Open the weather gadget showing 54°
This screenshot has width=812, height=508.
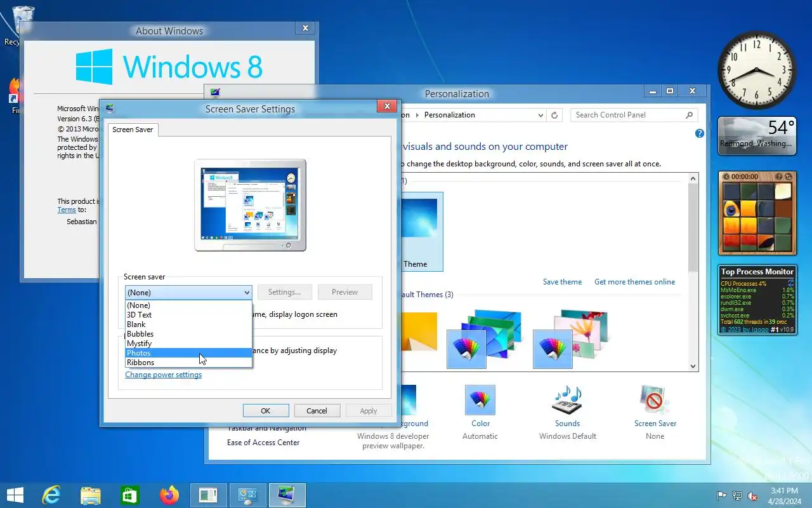(757, 136)
